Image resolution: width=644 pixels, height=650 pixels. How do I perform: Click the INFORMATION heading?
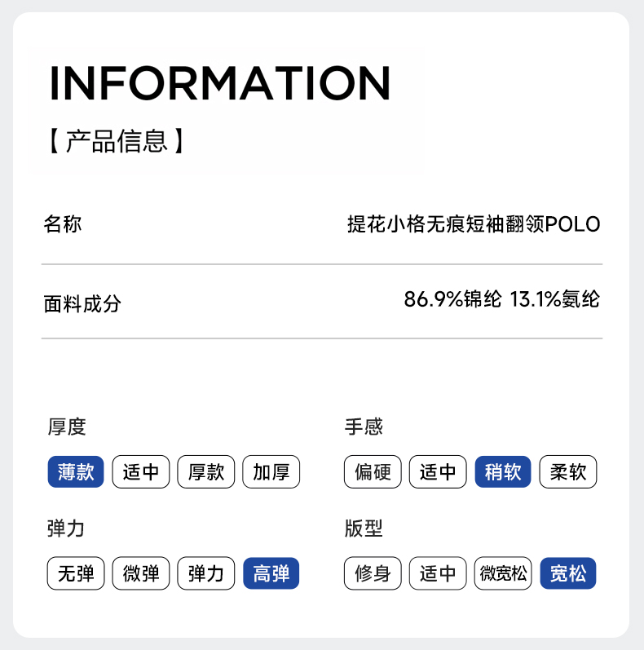[x=220, y=82]
